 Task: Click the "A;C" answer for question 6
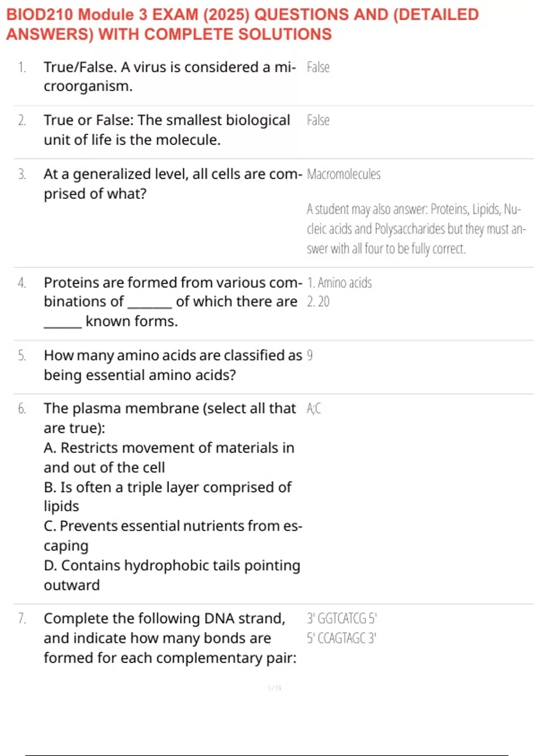(x=314, y=408)
